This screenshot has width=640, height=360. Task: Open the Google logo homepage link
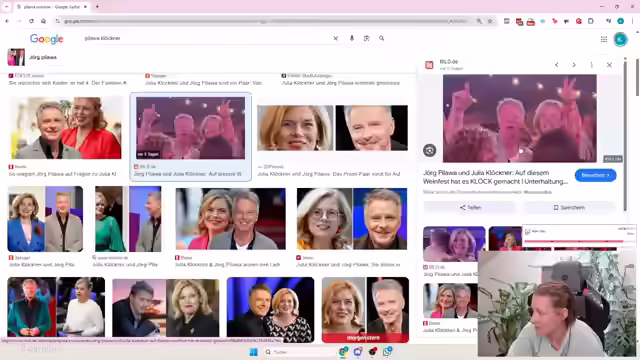(x=47, y=39)
